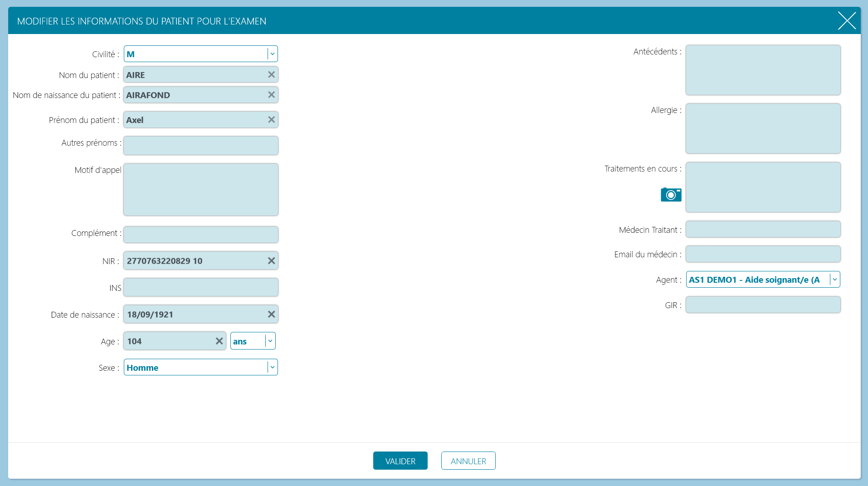Clear the NIR field value
The image size is (868, 486).
coord(271,261)
